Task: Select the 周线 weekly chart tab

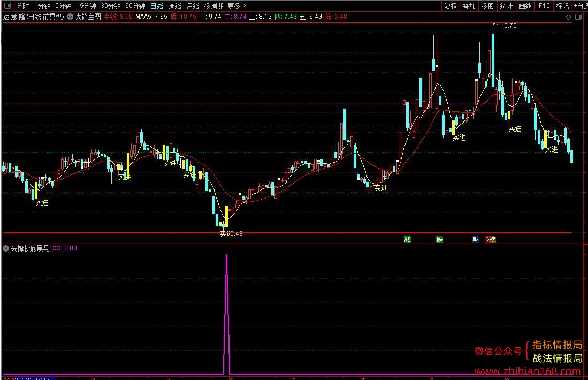Action: click(x=175, y=6)
